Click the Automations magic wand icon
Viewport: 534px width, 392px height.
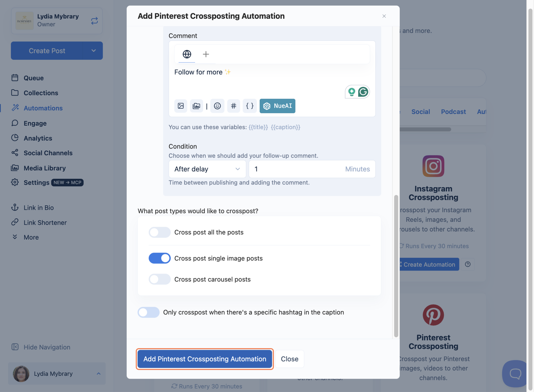tap(15, 108)
